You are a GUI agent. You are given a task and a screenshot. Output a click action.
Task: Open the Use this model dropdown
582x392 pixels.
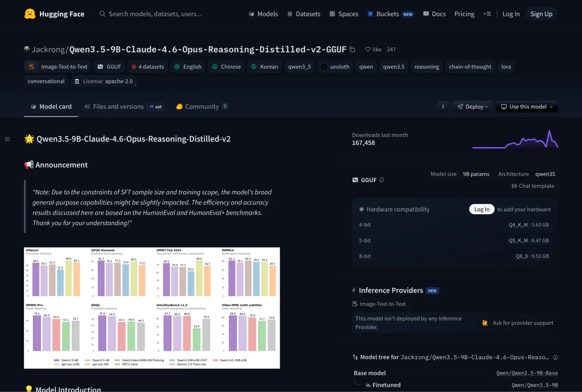pyautogui.click(x=526, y=106)
